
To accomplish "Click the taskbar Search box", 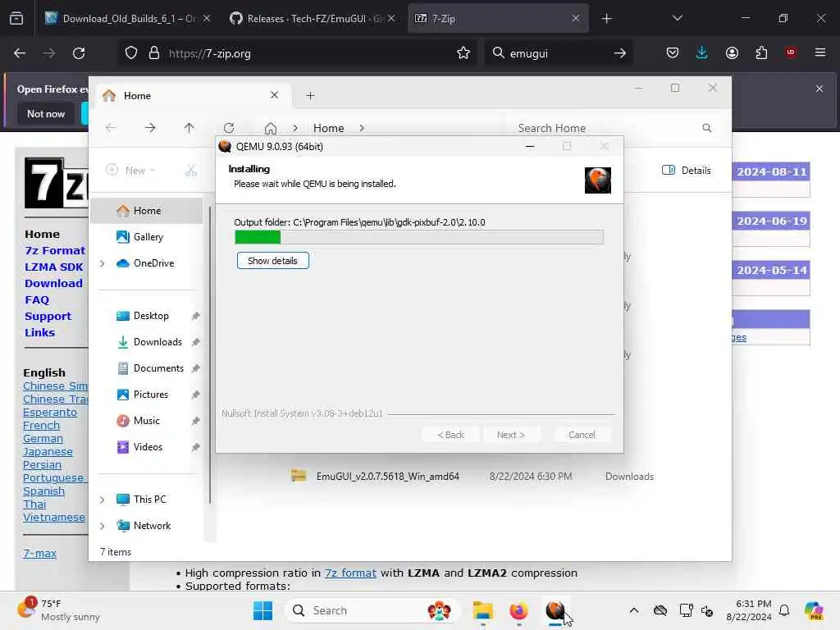I will click(x=373, y=610).
